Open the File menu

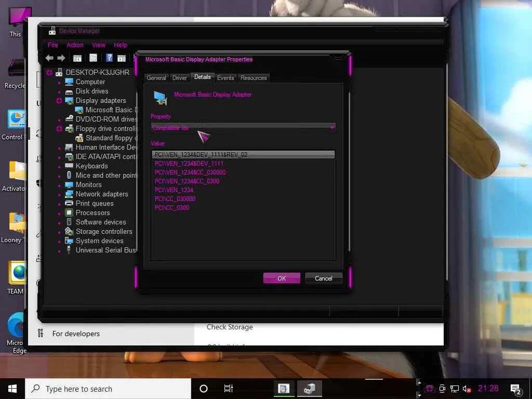(53, 45)
